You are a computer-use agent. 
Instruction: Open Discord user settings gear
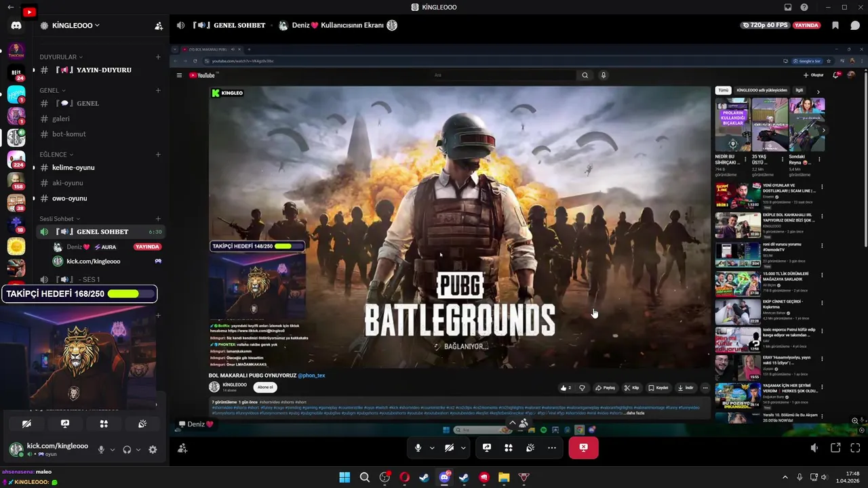(153, 449)
